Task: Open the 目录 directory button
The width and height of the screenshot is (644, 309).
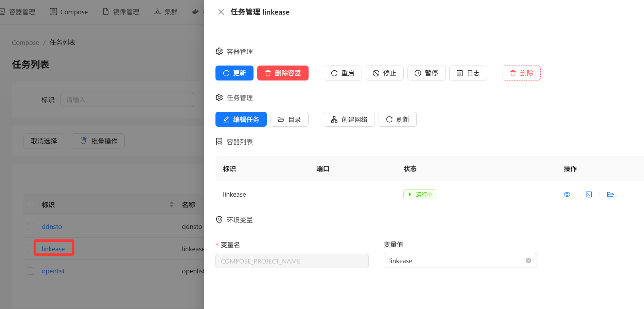Action: click(x=289, y=119)
